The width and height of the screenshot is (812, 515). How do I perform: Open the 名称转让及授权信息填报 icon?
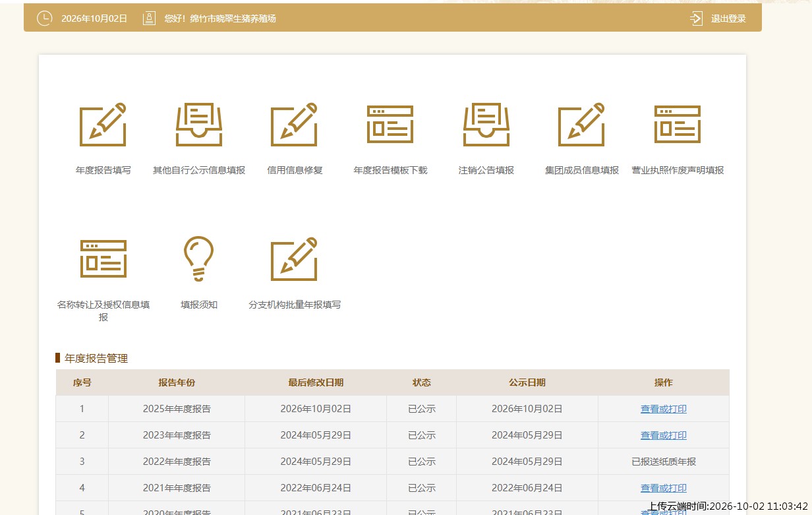coord(103,259)
